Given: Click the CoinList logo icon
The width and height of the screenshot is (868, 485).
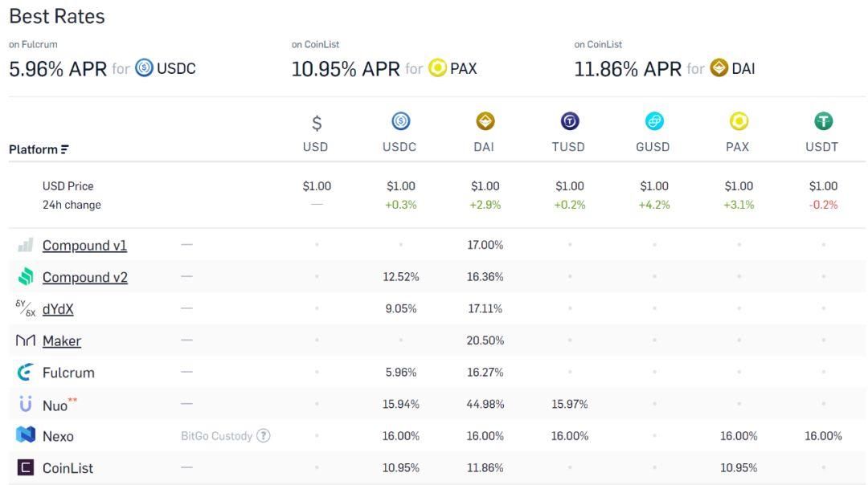Looking at the screenshot, I should [26, 467].
